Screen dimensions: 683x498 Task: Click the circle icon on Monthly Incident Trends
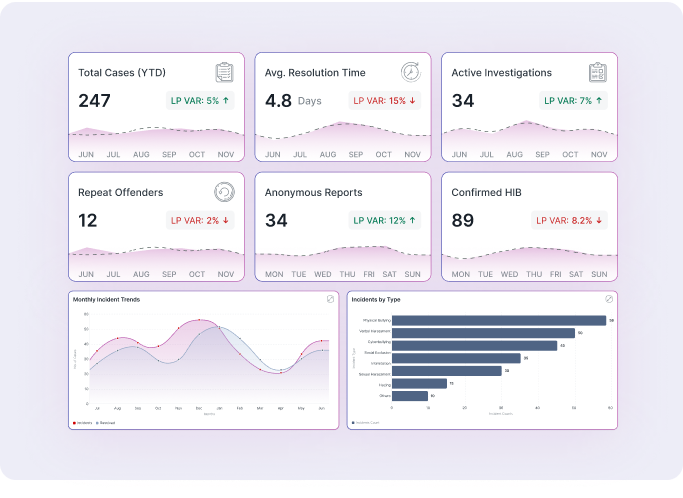coord(330,299)
